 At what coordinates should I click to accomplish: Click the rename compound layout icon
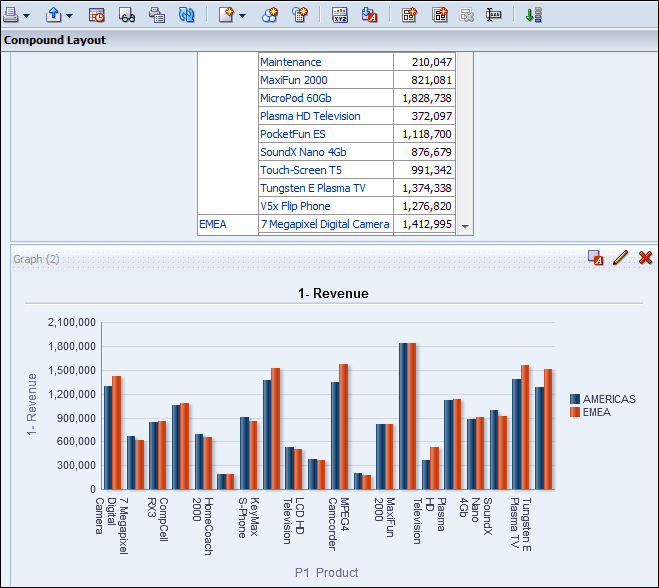(493, 15)
